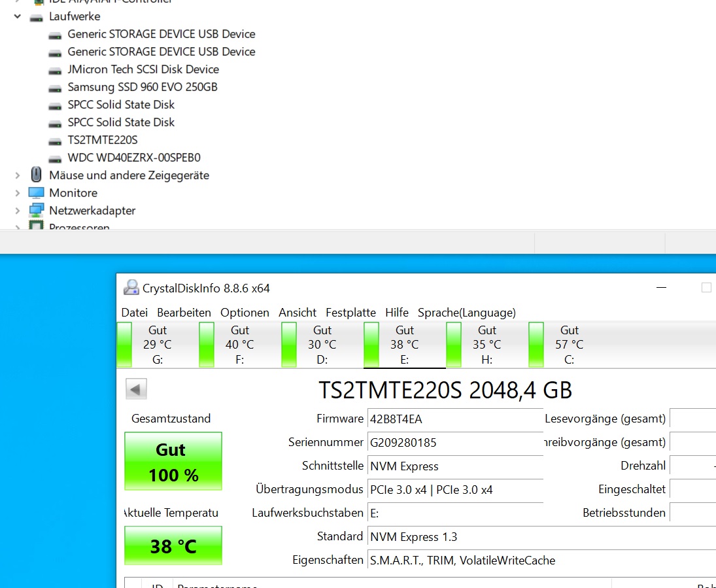Click the WDC WD40EZRX drive icon
Image resolution: width=716 pixels, height=588 pixels.
tap(55, 158)
